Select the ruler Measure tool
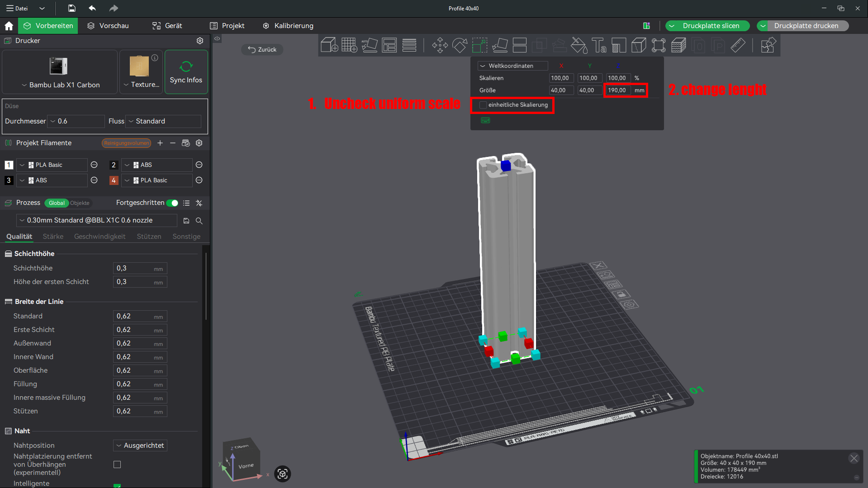Image resolution: width=868 pixels, height=488 pixels. [738, 45]
